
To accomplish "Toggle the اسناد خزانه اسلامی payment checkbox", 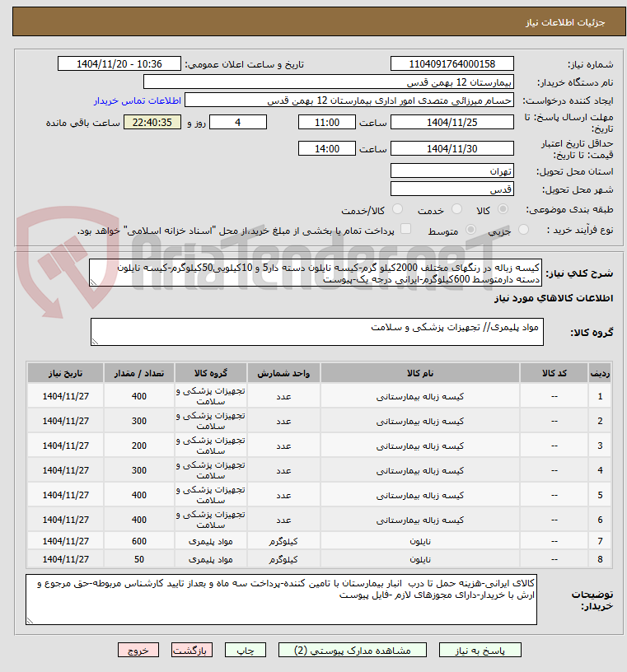I will pyautogui.click(x=405, y=229).
